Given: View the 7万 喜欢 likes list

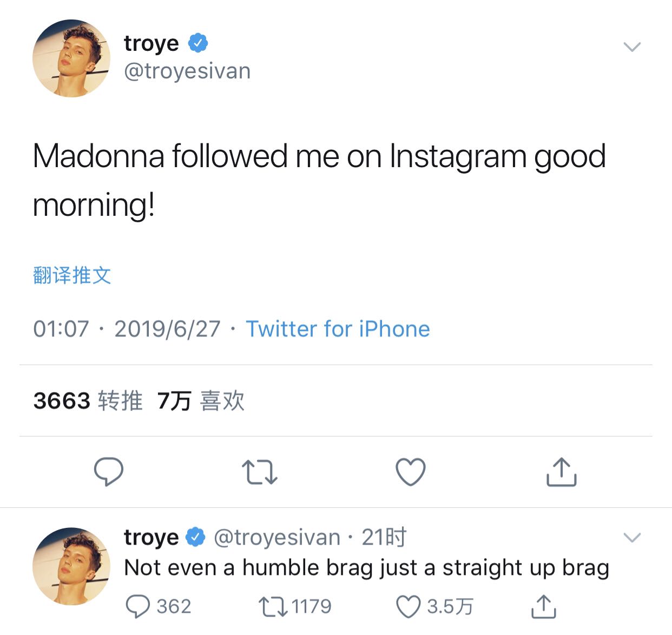Looking at the screenshot, I should [x=201, y=401].
